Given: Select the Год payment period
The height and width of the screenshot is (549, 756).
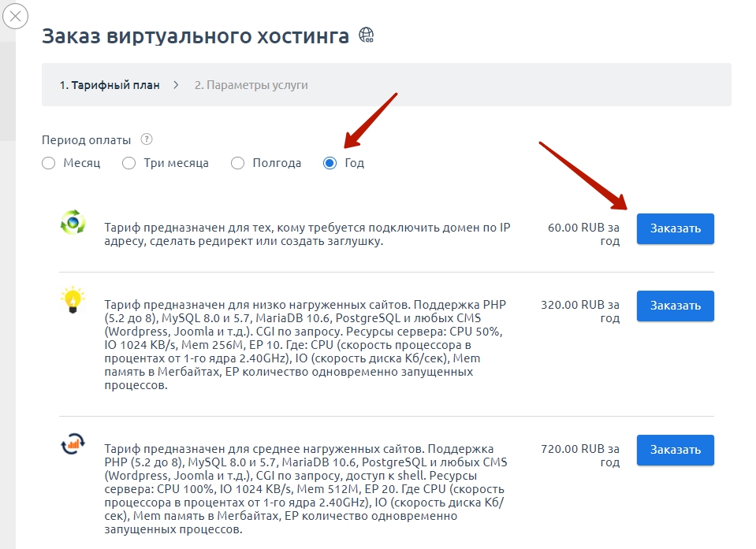Looking at the screenshot, I should 344,163.
